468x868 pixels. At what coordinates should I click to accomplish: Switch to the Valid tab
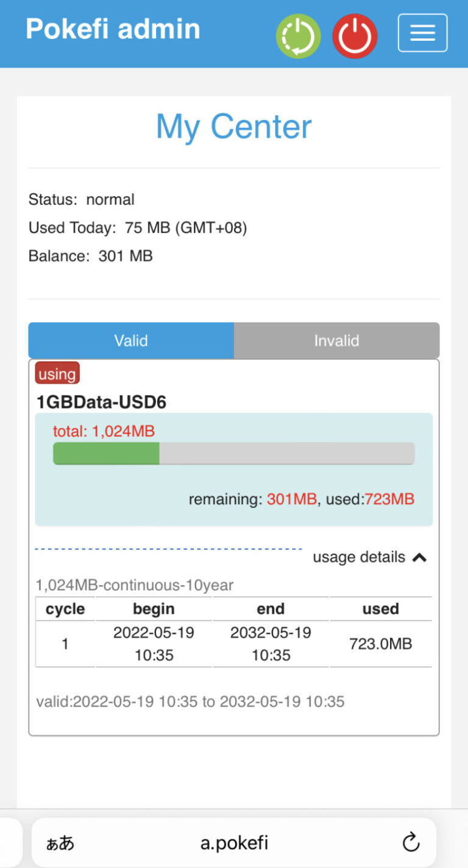(x=131, y=341)
